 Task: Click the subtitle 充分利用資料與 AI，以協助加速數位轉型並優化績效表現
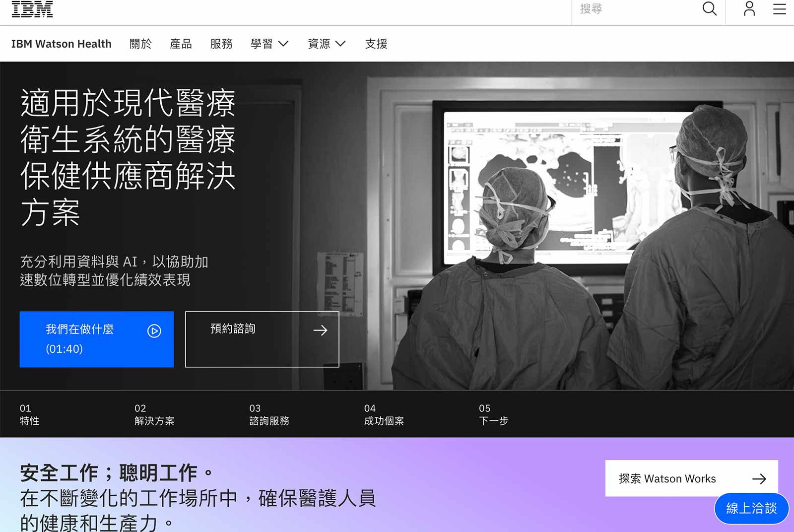click(x=114, y=270)
